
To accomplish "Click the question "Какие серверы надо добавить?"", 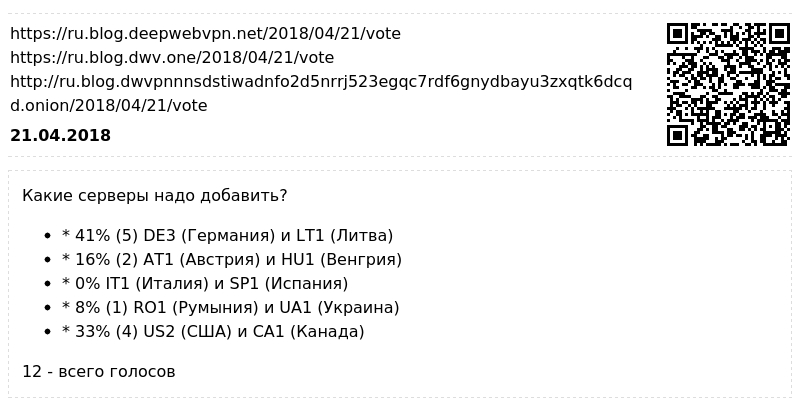I will pos(155,196).
